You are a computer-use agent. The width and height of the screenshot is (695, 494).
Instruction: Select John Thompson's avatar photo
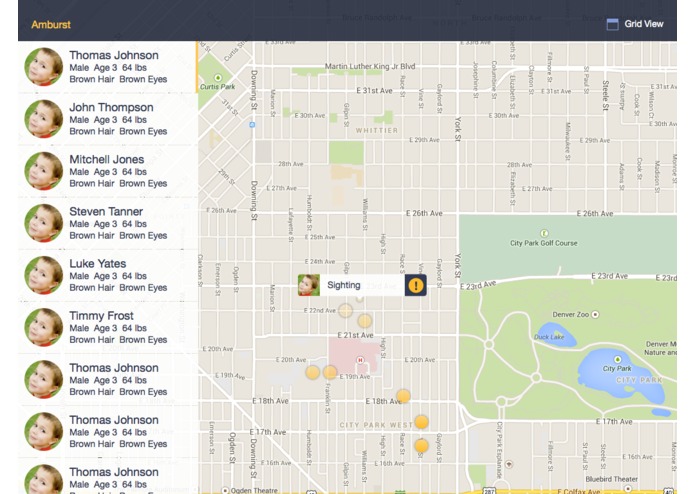click(43, 119)
